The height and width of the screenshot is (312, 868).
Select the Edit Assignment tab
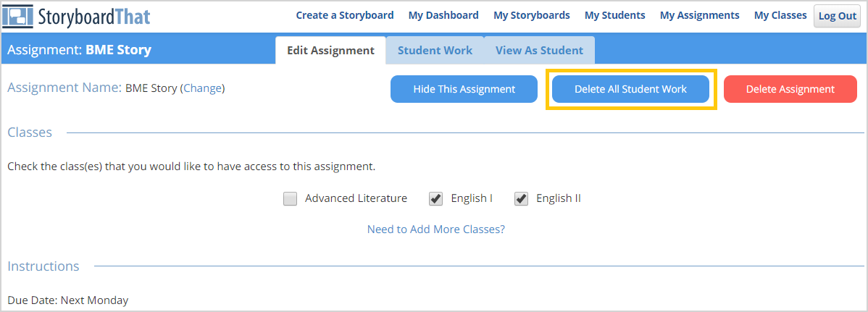point(330,51)
